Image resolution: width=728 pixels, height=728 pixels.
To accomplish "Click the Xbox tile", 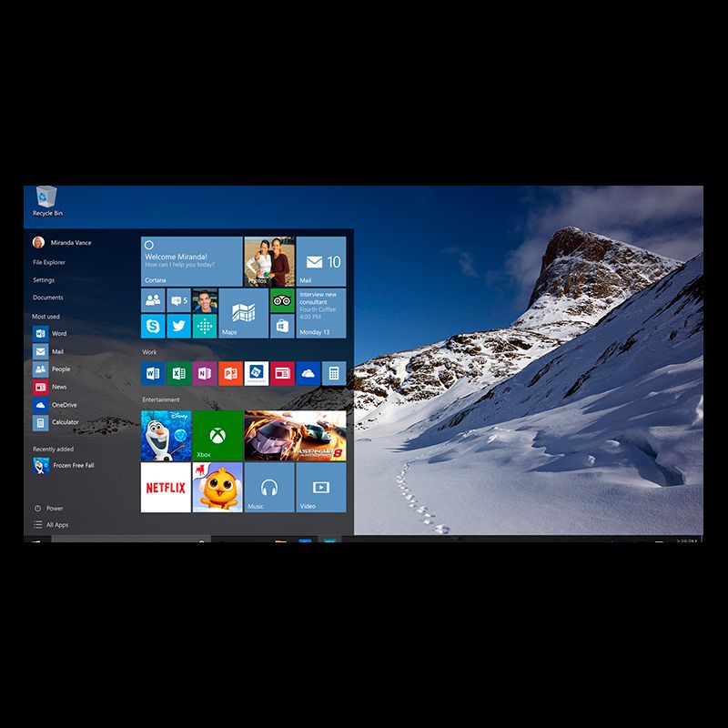I will 217,435.
